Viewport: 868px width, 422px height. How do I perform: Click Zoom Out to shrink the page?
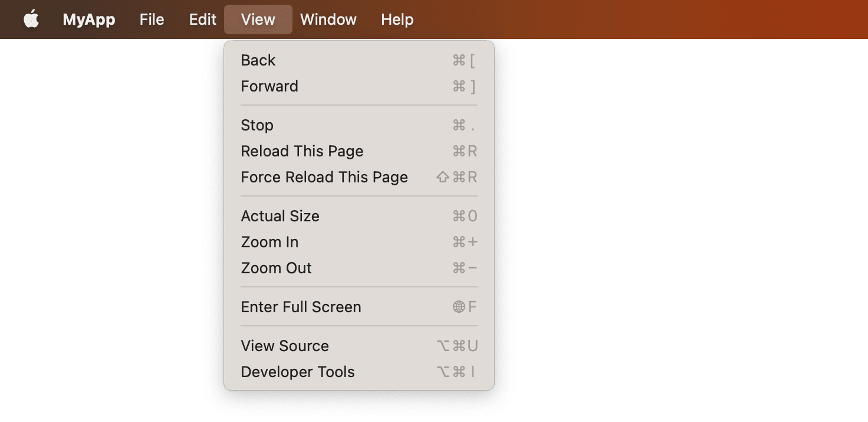(276, 267)
